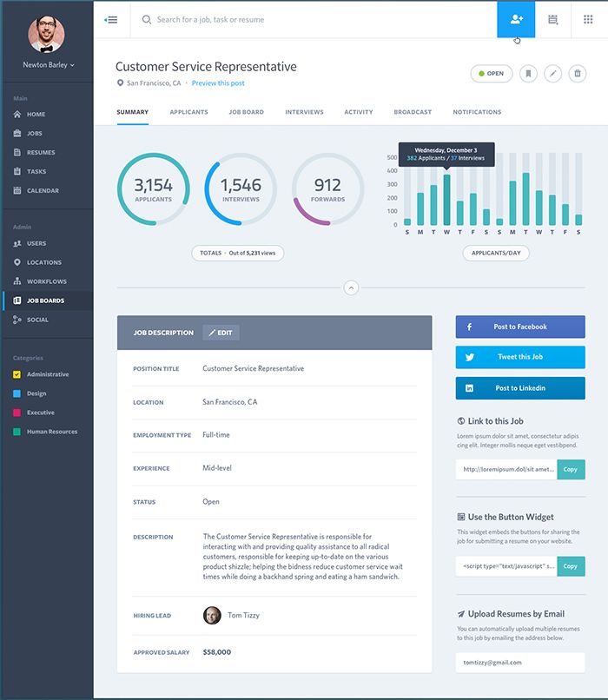Click the pencil edit icon in job header
608x700 pixels.
552,74
